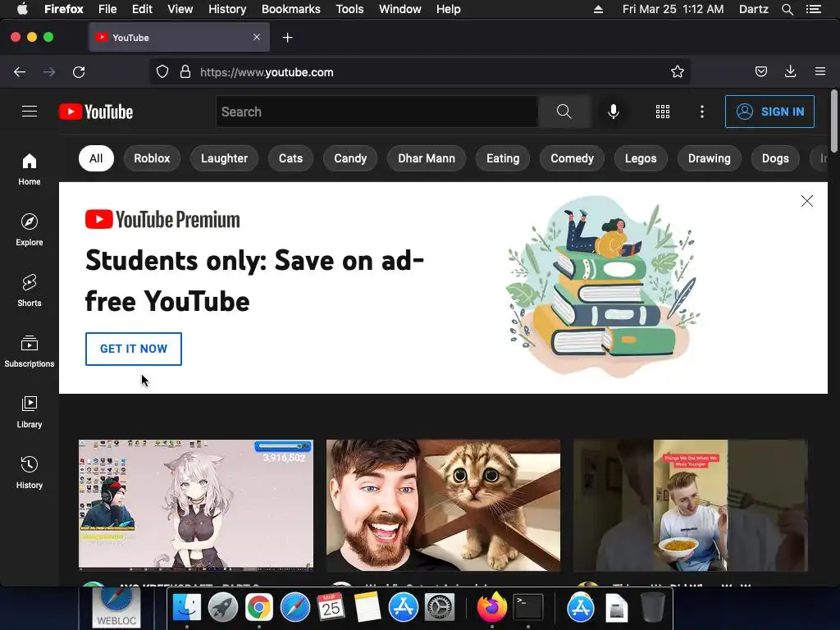Launch Google Chrome from the Dock
The width and height of the screenshot is (840, 630).
click(x=258, y=608)
